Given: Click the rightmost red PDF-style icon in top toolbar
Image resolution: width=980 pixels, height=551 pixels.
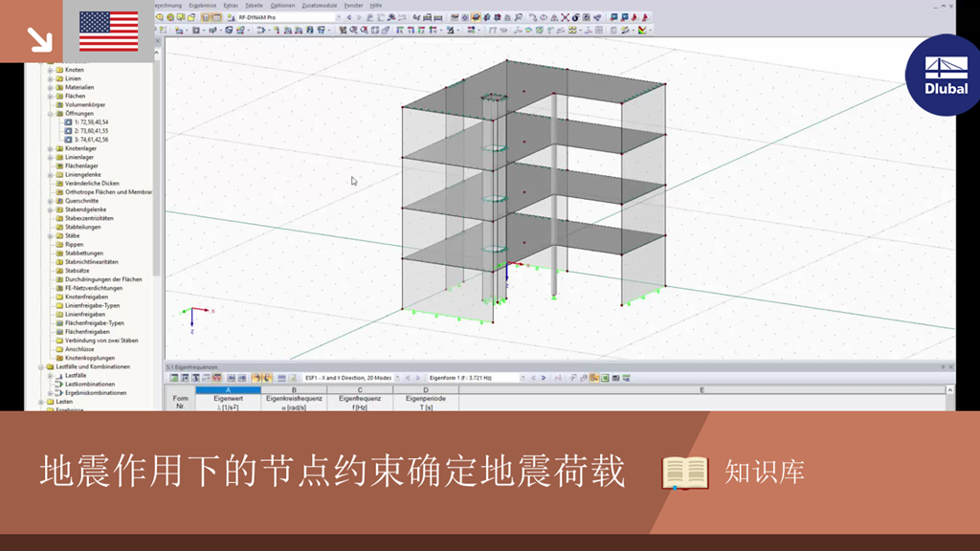Looking at the screenshot, I should coord(646,17).
